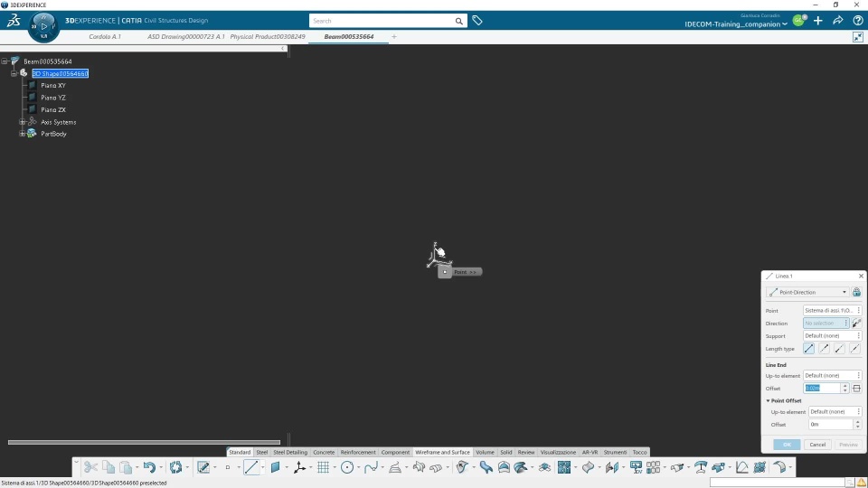This screenshot has width=868, height=488.
Task: Click the Direction selection field
Action: (826, 324)
